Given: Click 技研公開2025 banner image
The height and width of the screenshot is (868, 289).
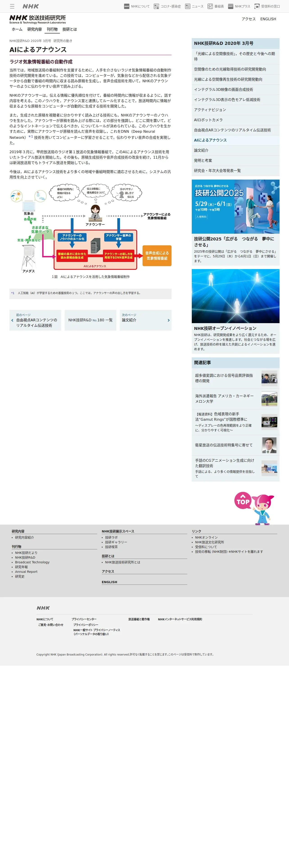Looking at the screenshot, I should (x=235, y=207).
